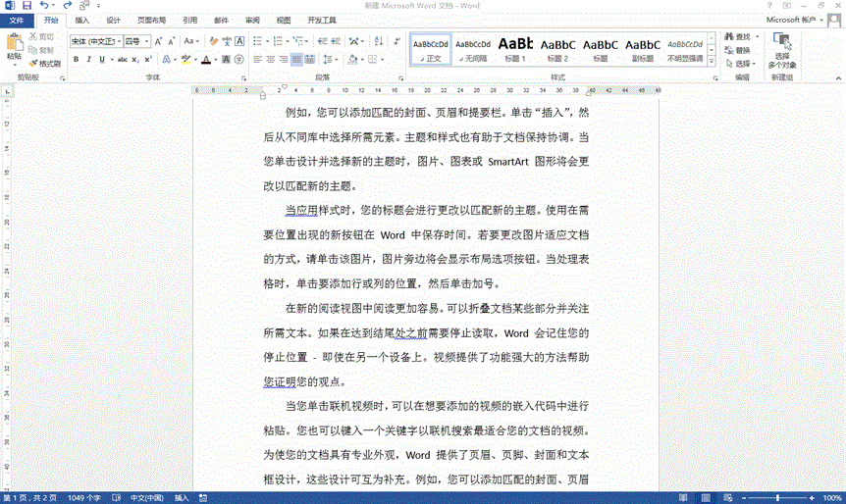Click the Save icon in quick access toolbar
This screenshot has height=504, width=846.
coord(26,6)
